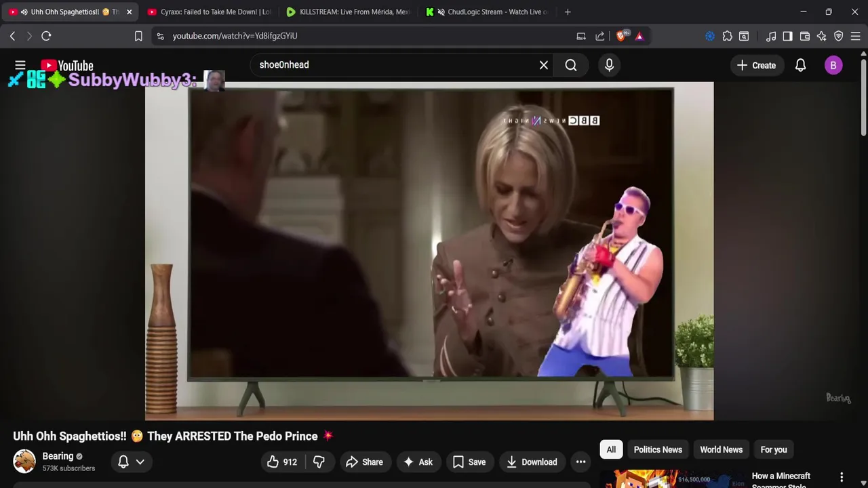Open Leo AI sparkle icon
Image resolution: width=868 pixels, height=488 pixels.
[x=821, y=36]
